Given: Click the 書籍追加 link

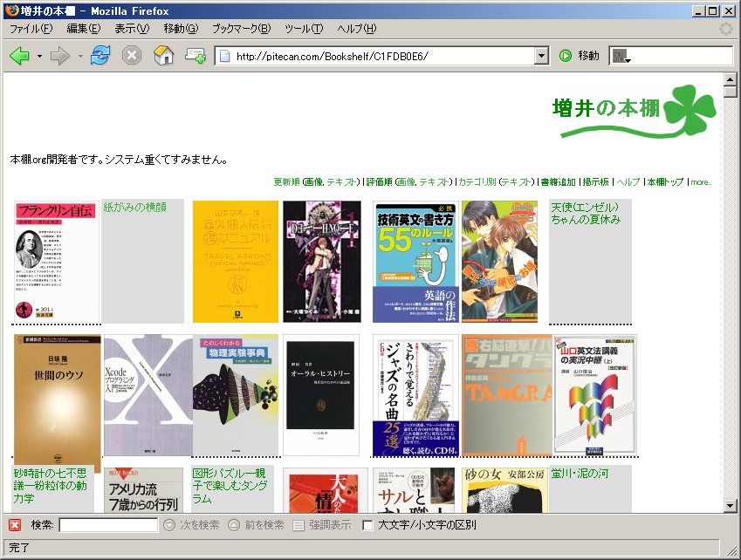Looking at the screenshot, I should point(558,181).
